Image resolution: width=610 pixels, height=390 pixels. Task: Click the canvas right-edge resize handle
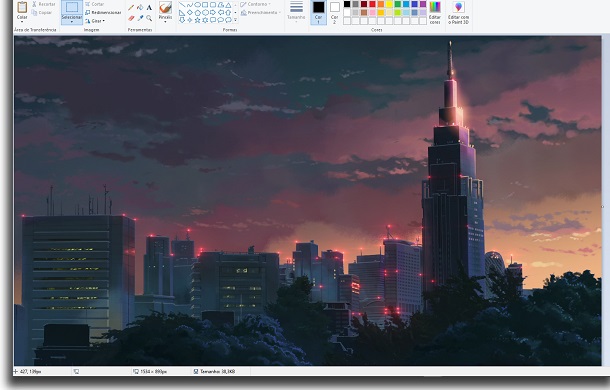pyautogui.click(x=602, y=207)
